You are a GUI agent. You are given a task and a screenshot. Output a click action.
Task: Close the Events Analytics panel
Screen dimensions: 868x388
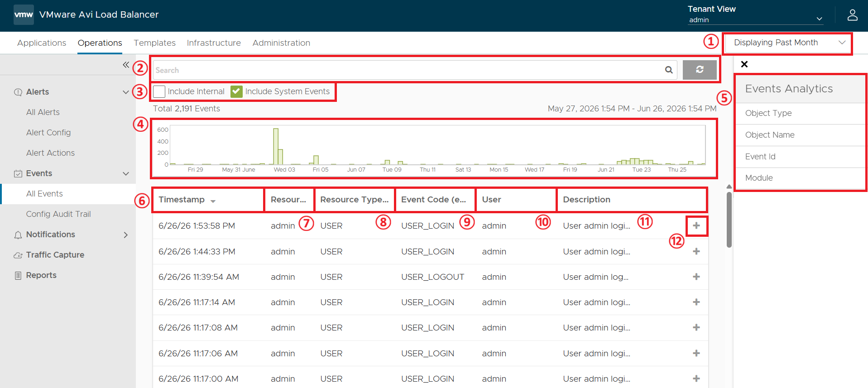(x=744, y=64)
